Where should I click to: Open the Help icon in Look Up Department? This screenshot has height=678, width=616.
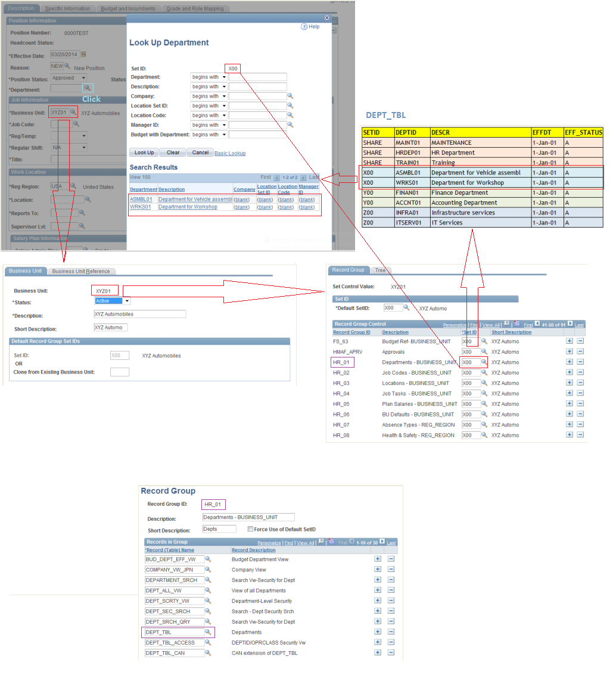(x=304, y=26)
